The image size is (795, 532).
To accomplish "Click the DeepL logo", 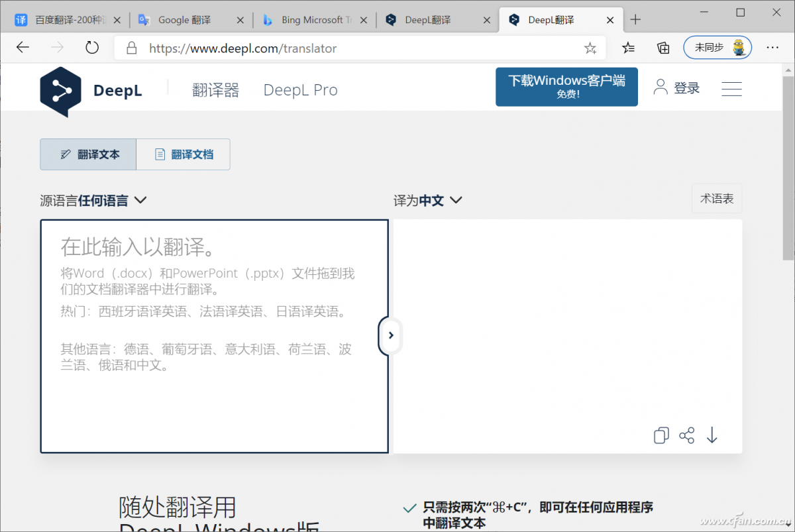I will [x=91, y=91].
